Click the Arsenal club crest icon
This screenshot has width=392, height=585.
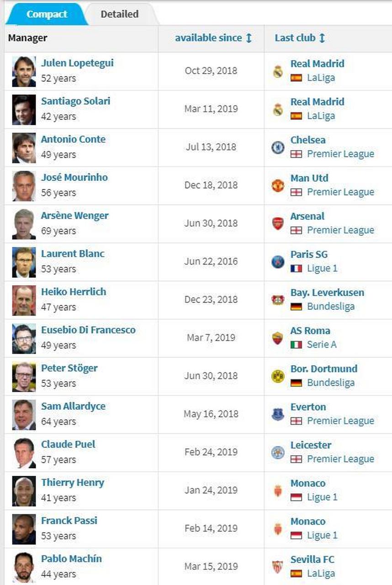click(x=278, y=223)
